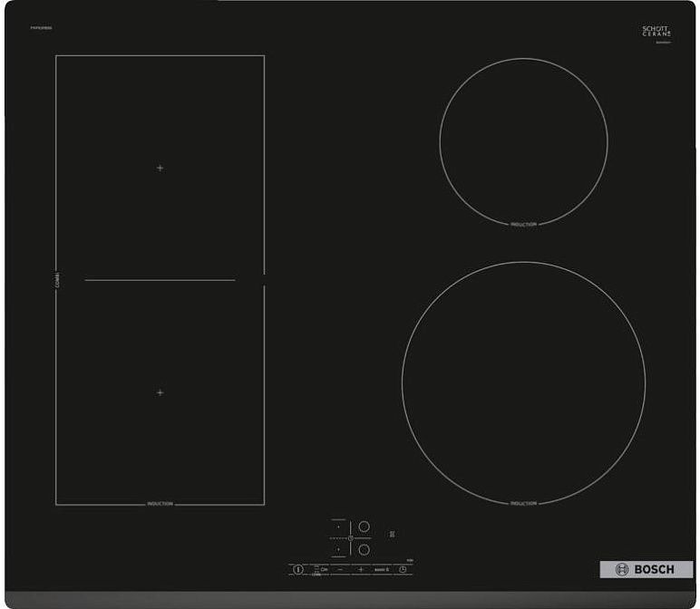Click the Schott Ceran logo
The height and width of the screenshot is (609, 700).
click(x=655, y=31)
